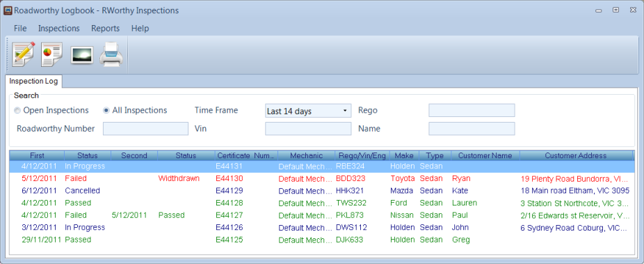Select certificate E44128 cell
Viewport: 644px width, 264px height.
pos(230,203)
